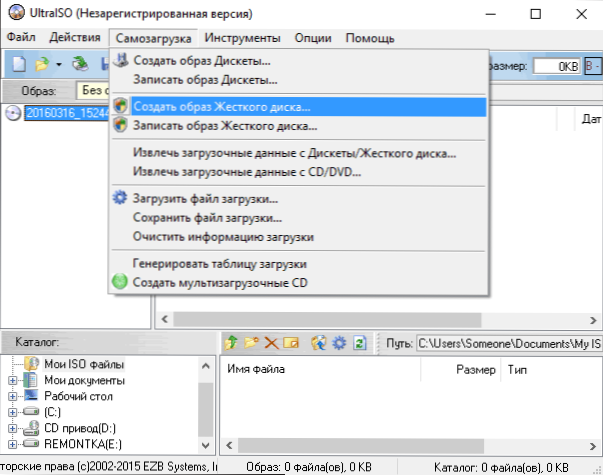Screen dimensions: 603x475
Task: Click the New image document icon
Action: (19, 64)
